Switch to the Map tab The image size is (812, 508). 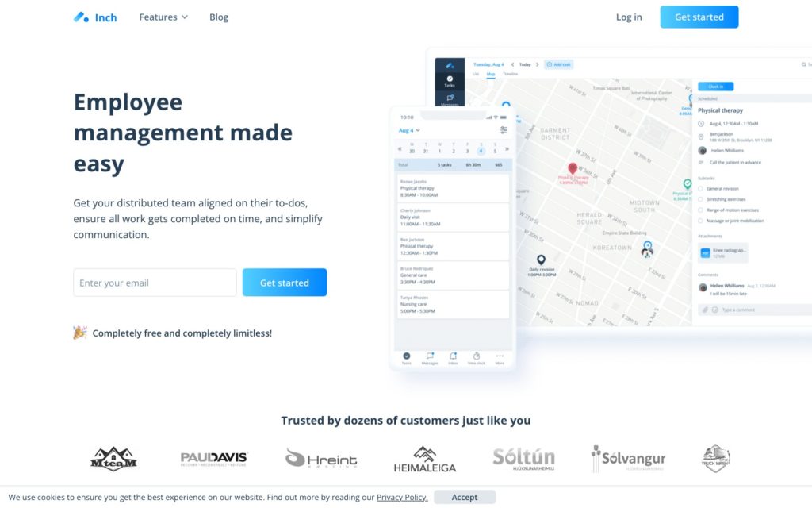(490, 74)
